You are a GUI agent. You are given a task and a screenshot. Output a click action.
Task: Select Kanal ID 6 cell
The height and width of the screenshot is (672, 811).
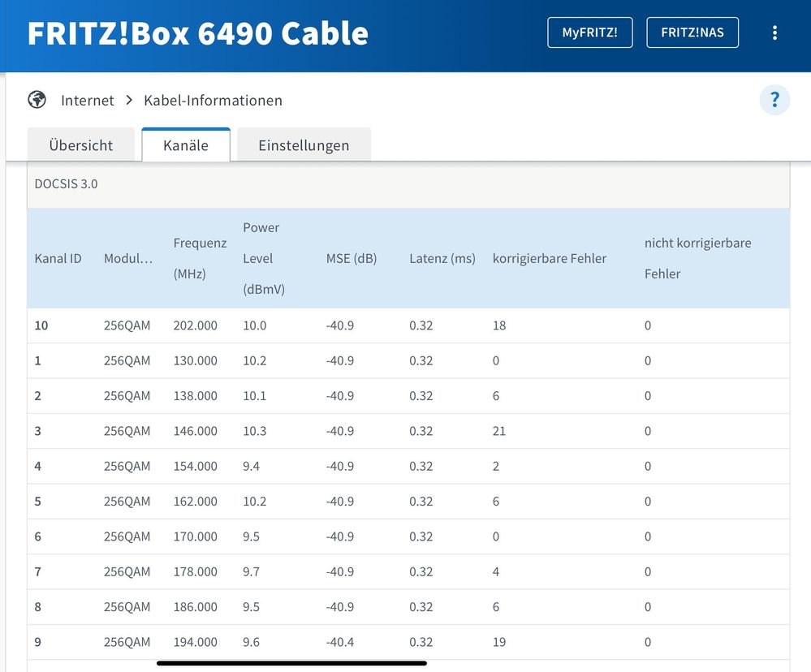pyautogui.click(x=38, y=536)
